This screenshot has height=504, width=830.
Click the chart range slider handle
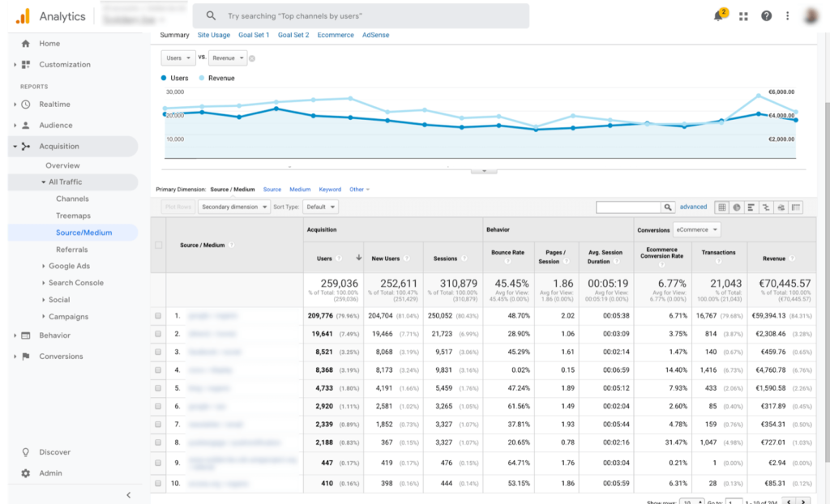484,171
